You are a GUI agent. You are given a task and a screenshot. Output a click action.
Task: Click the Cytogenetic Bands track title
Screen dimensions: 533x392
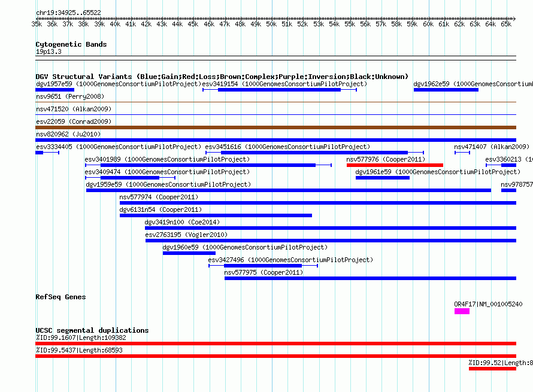(71, 44)
